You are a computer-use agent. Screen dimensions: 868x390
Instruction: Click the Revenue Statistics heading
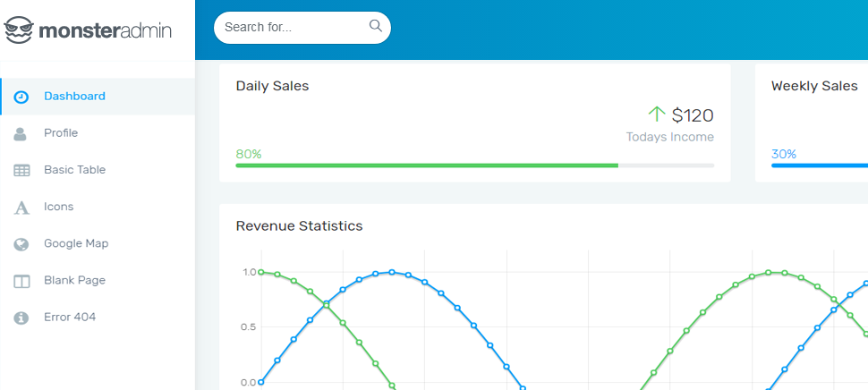point(300,226)
